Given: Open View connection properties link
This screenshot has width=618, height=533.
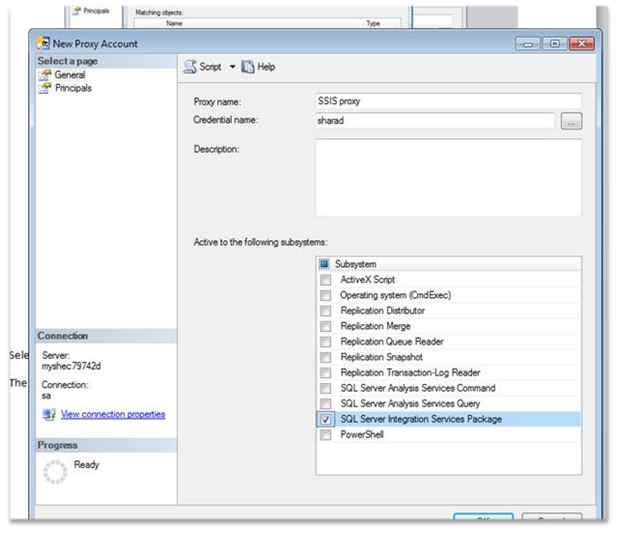Looking at the screenshot, I should coord(113,414).
